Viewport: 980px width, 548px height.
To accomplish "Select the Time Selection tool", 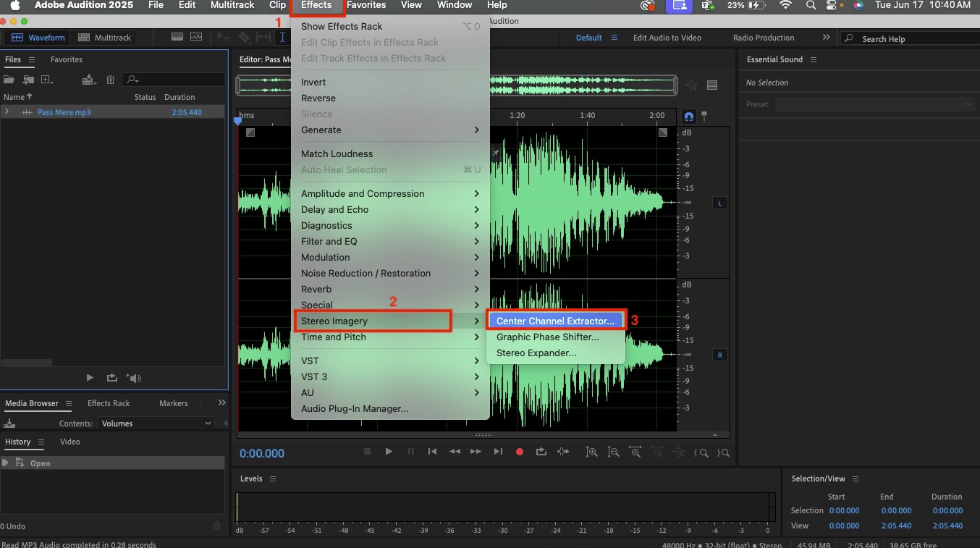I will [283, 37].
